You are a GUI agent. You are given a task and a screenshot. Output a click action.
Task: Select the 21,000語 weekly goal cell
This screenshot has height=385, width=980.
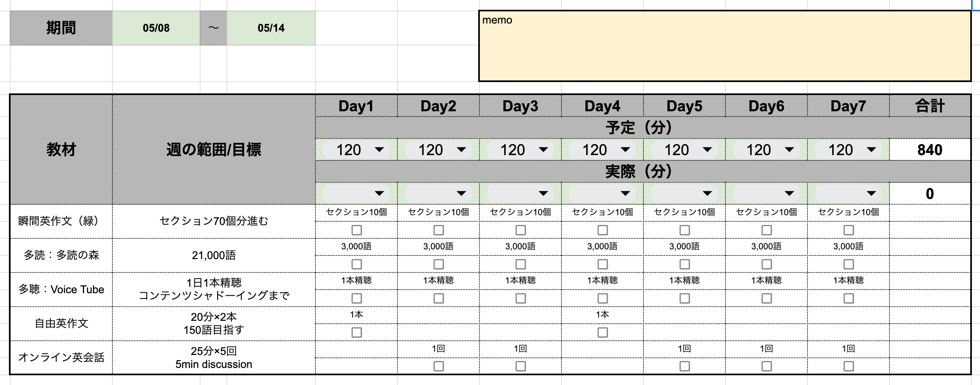click(x=214, y=255)
